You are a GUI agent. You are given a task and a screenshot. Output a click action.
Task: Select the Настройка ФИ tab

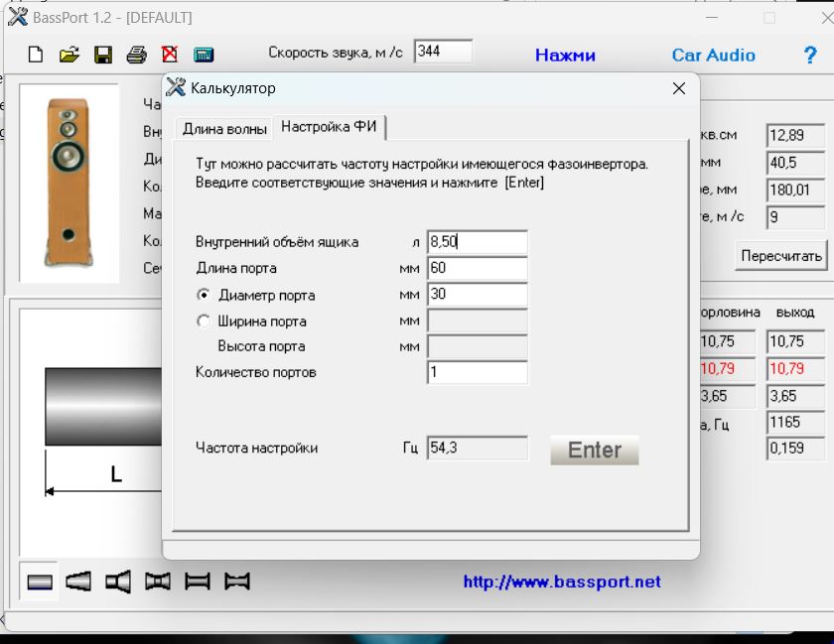coord(328,127)
